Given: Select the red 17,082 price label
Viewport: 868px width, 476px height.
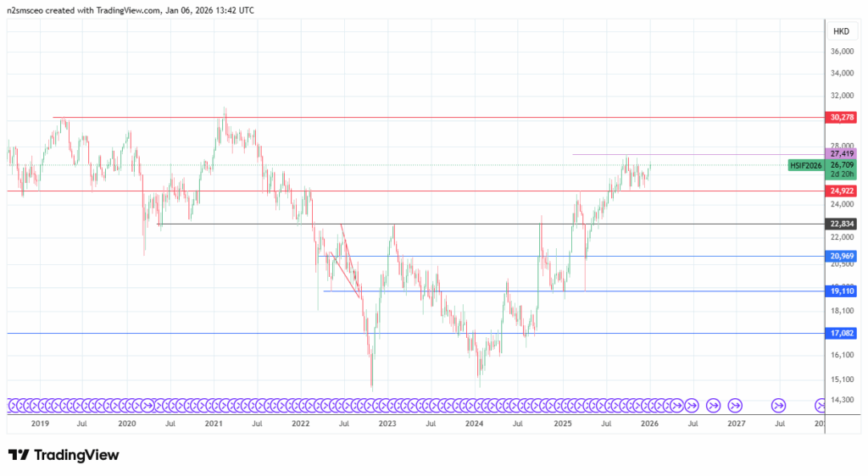Looking at the screenshot, I should point(842,334).
